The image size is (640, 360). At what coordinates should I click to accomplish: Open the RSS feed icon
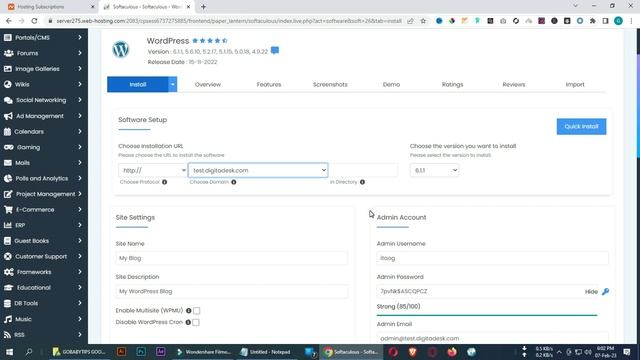click(7, 335)
